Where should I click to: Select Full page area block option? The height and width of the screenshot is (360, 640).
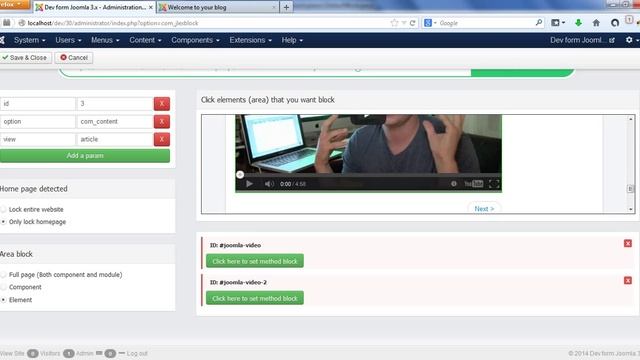click(x=3, y=275)
